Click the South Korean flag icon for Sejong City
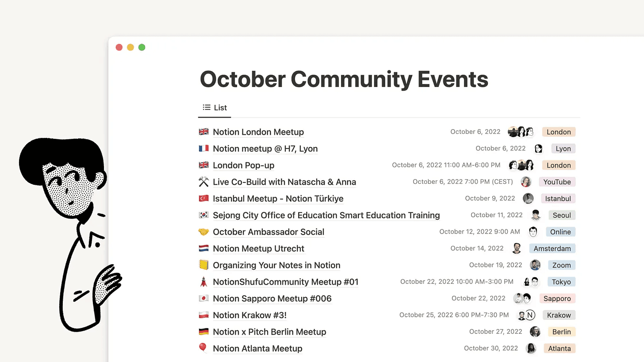 pos(203,215)
